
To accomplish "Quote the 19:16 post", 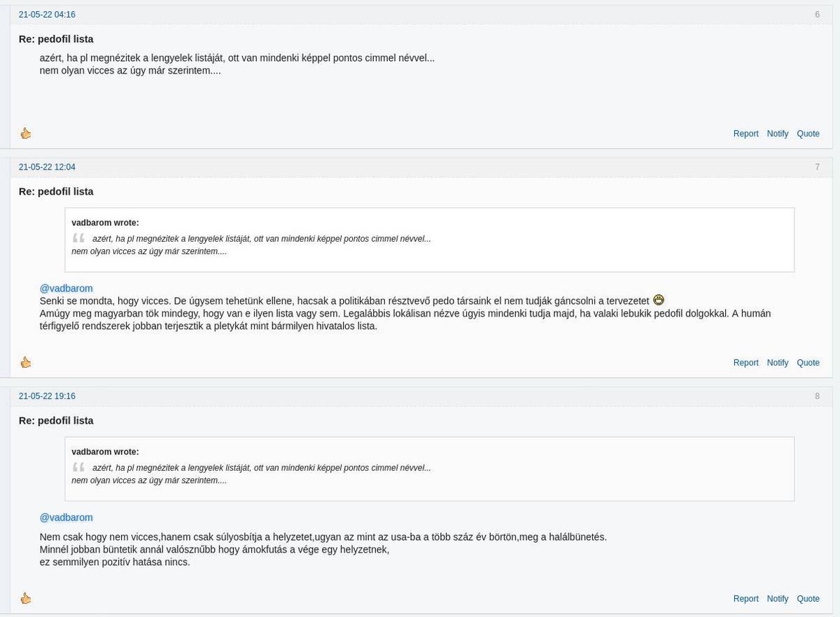I will (x=808, y=599).
